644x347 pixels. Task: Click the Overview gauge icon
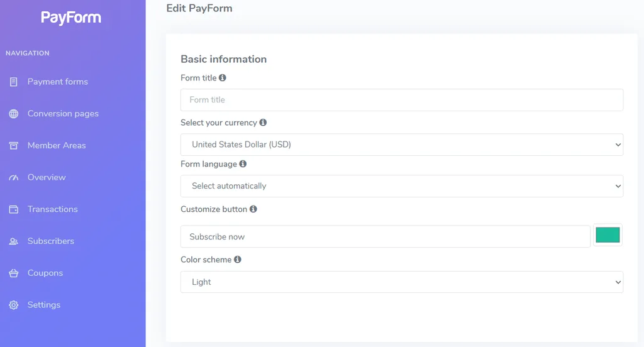14,177
